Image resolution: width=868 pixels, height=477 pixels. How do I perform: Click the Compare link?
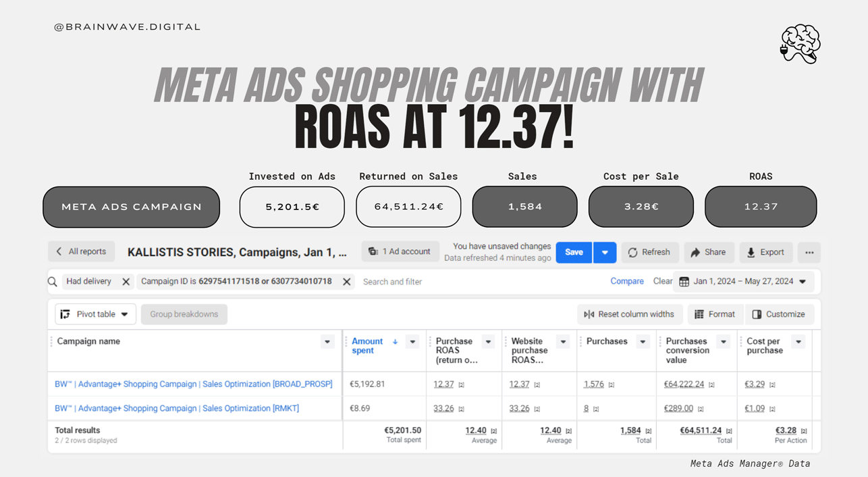[626, 282]
